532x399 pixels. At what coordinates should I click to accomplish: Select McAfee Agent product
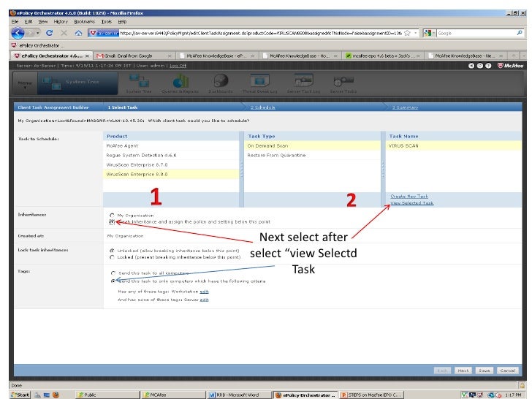pyautogui.click(x=171, y=145)
